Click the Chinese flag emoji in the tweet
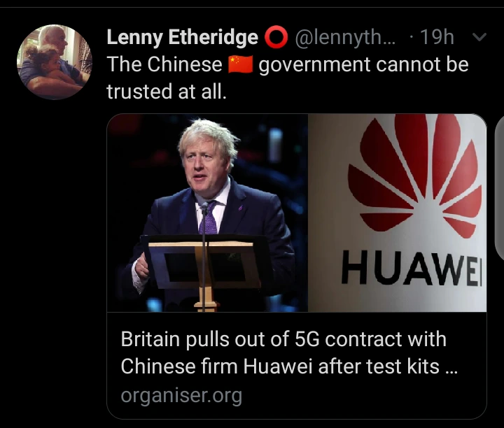 click(x=240, y=64)
